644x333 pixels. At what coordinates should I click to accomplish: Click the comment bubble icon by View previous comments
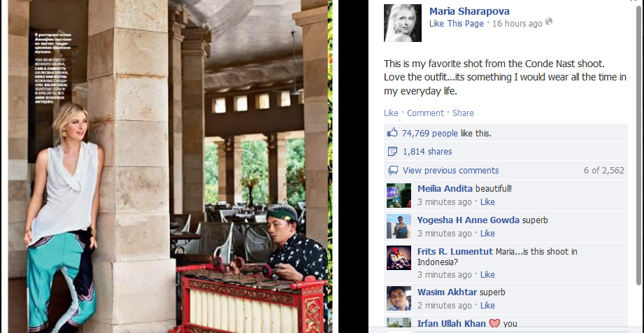pyautogui.click(x=393, y=170)
